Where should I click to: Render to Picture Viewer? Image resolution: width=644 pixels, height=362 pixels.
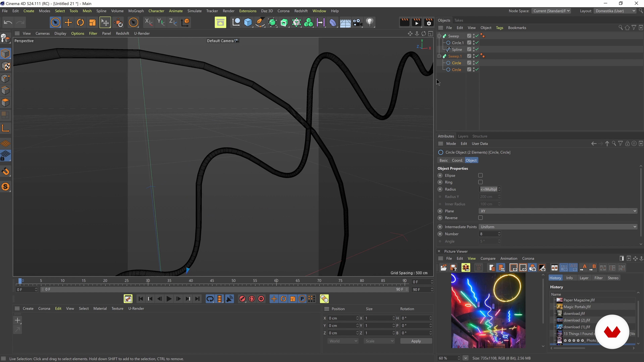[417, 22]
